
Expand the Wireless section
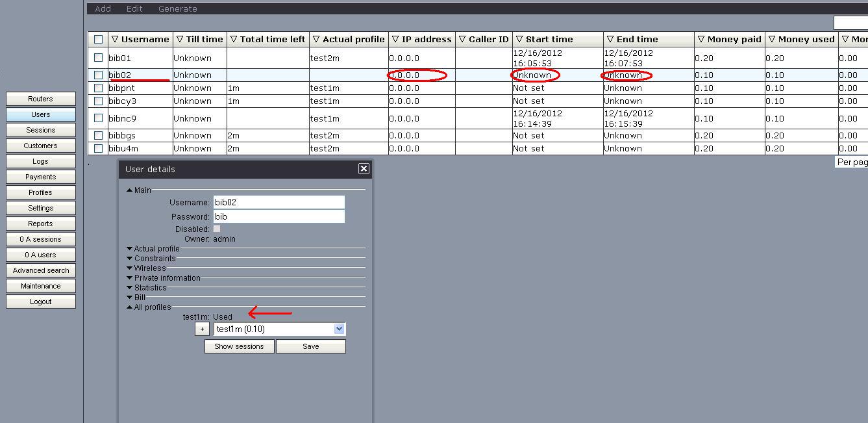click(146, 268)
